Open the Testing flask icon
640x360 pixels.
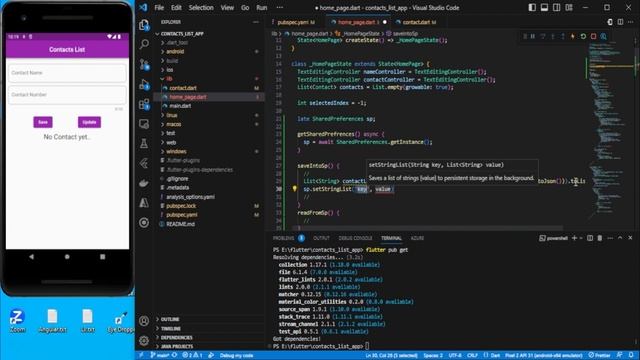(144, 143)
